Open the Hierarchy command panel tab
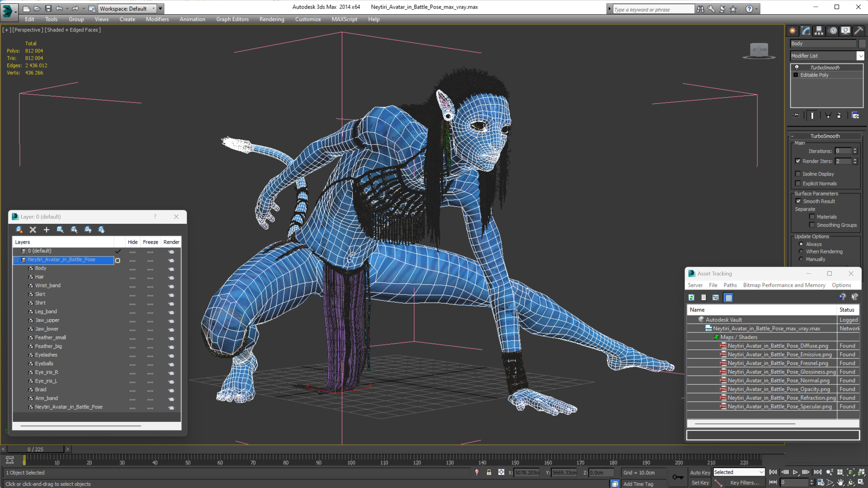This screenshot has height=488, width=868. tap(819, 31)
